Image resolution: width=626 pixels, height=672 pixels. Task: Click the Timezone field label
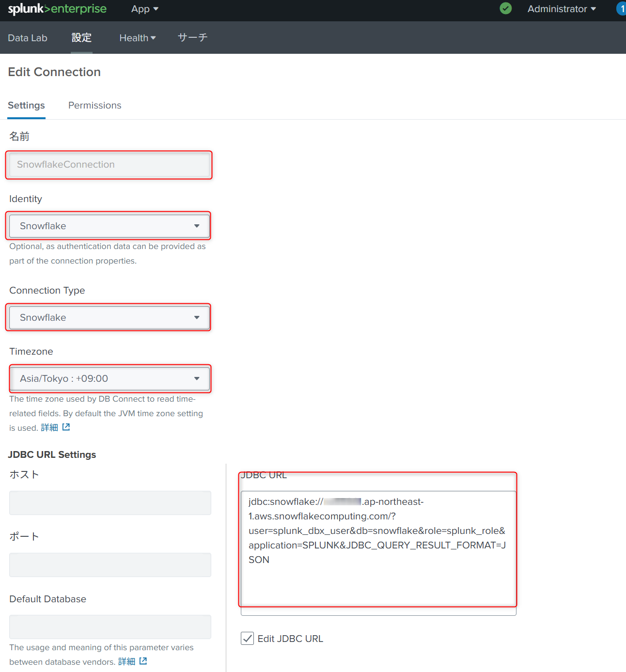(x=31, y=351)
